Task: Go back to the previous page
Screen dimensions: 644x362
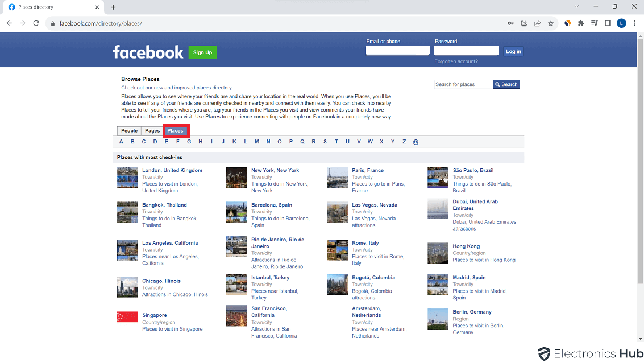Action: (x=9, y=23)
